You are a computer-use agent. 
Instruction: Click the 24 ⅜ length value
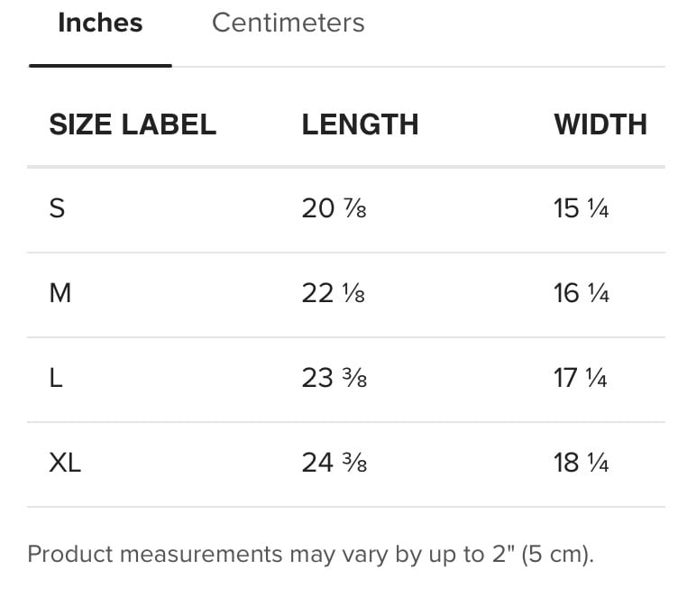(x=334, y=464)
